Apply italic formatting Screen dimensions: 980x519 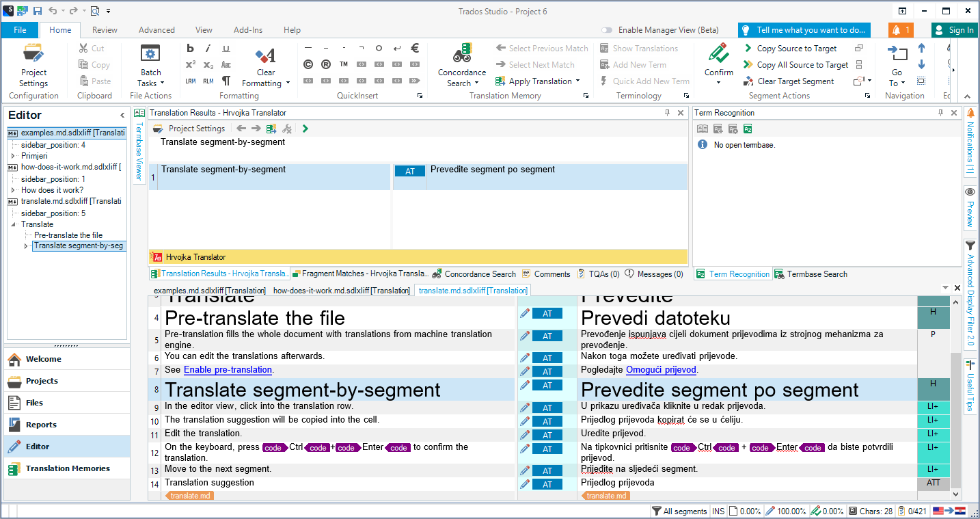[x=208, y=48]
